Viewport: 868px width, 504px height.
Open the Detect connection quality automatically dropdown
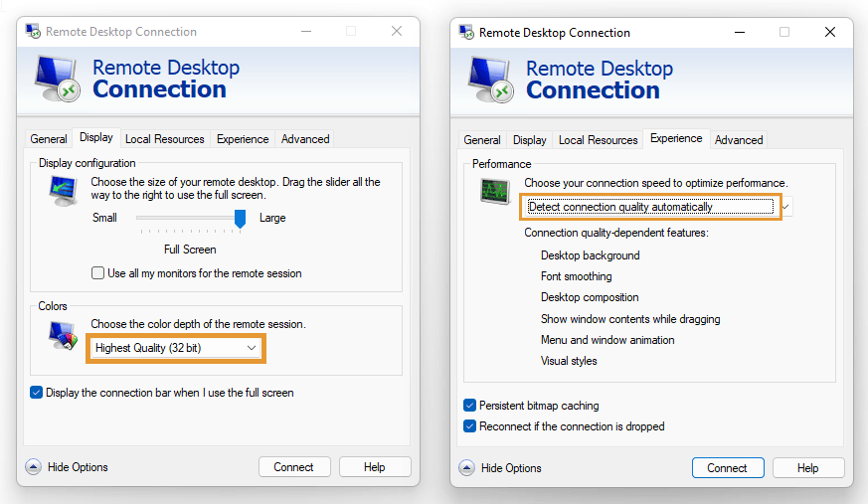pyautogui.click(x=657, y=207)
